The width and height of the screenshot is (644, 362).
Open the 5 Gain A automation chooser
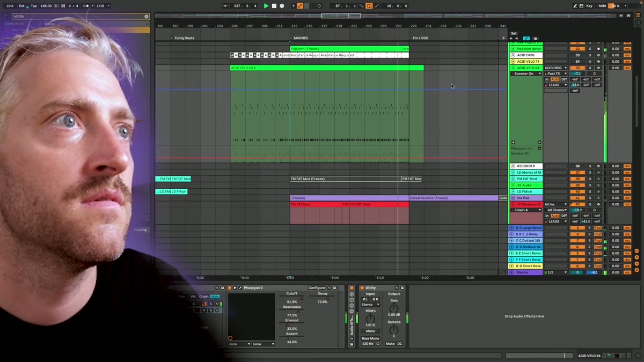pyautogui.click(x=526, y=210)
